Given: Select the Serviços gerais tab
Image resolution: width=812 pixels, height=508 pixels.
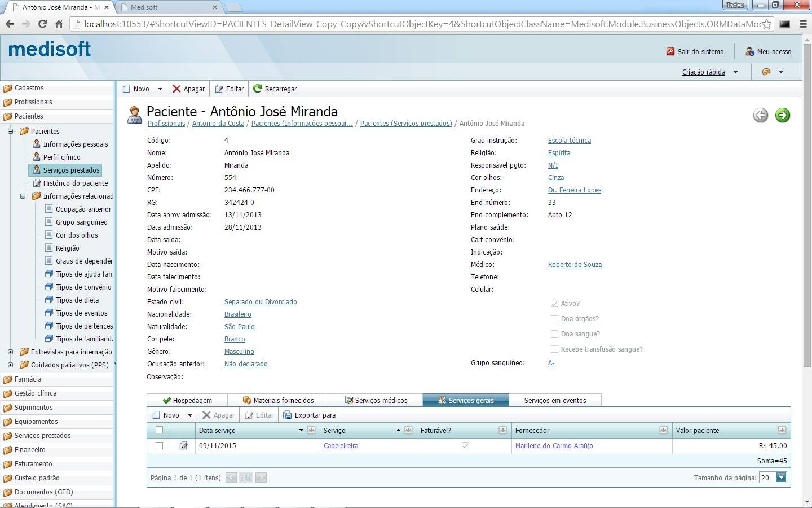Looking at the screenshot, I should 466,400.
